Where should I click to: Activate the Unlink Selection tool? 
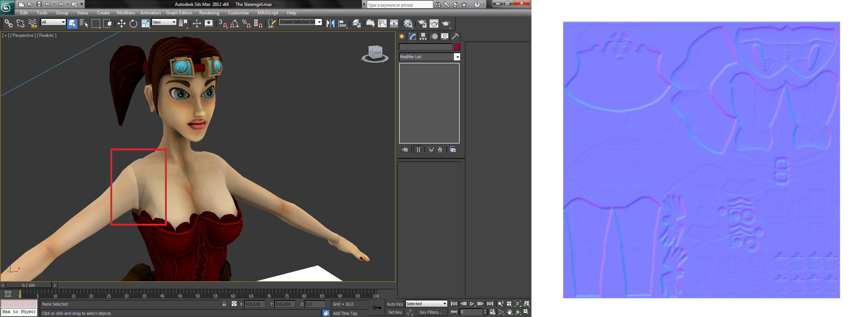[20, 24]
